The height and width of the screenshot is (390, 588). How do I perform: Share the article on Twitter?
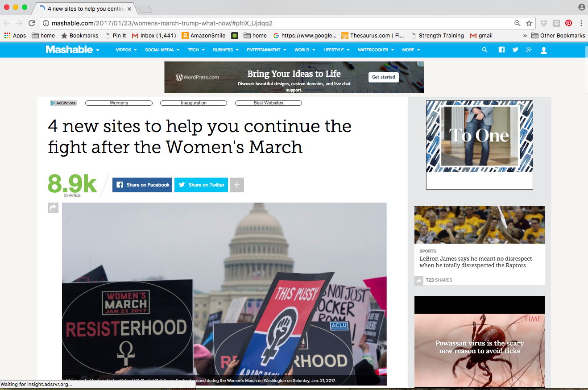[201, 185]
